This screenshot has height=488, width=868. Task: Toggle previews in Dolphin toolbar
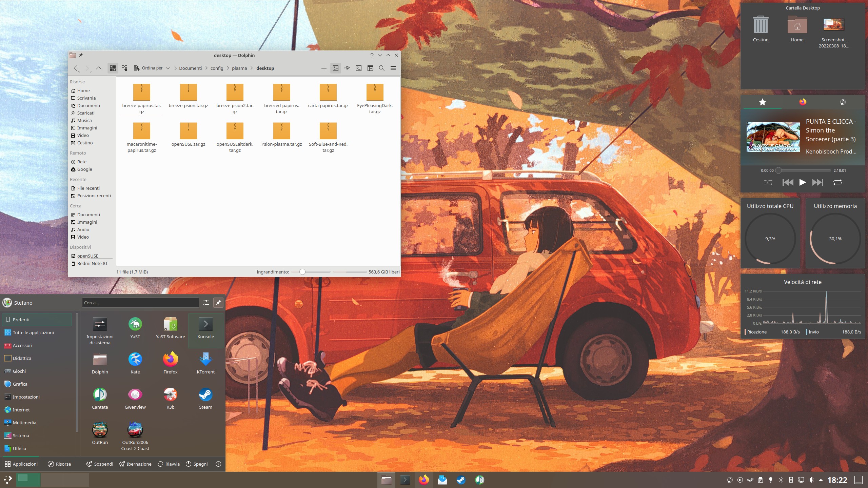pyautogui.click(x=336, y=68)
